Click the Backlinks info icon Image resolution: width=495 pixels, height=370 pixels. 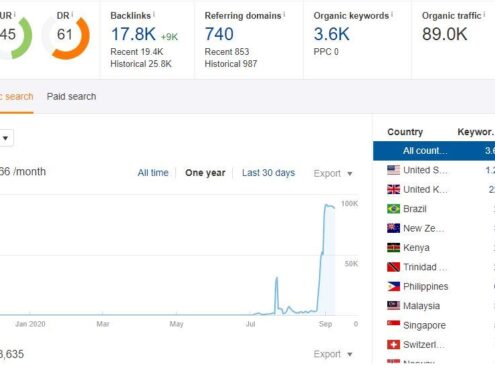click(154, 14)
